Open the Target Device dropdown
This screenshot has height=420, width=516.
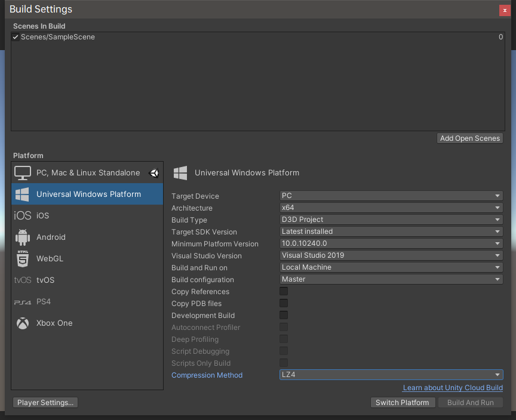391,196
